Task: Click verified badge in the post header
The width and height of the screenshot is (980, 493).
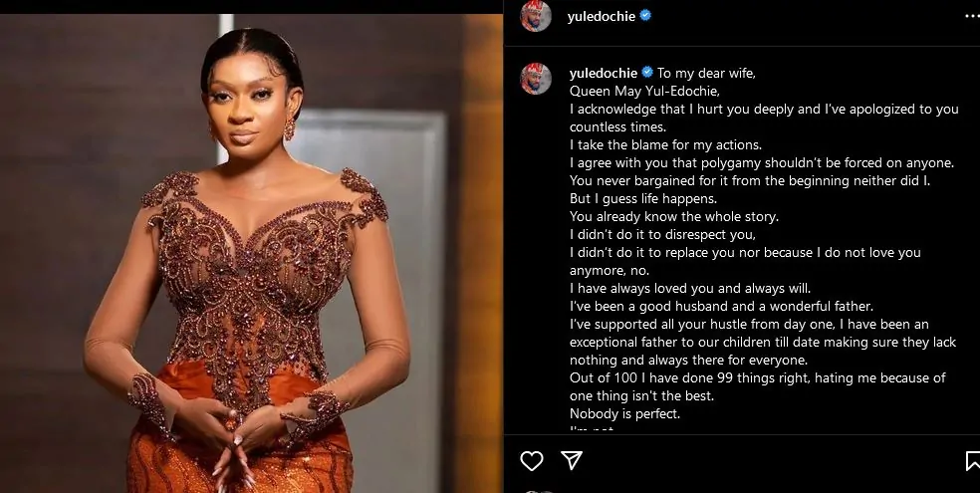Action: [x=645, y=16]
